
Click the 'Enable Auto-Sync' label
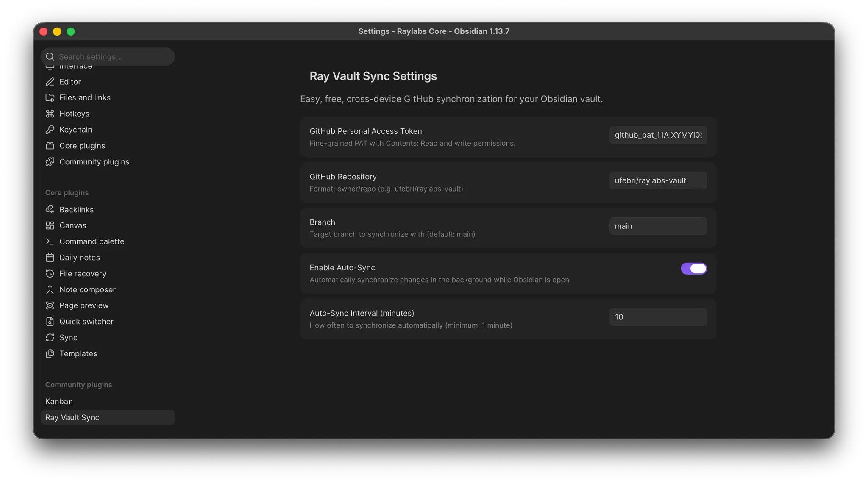coord(342,268)
